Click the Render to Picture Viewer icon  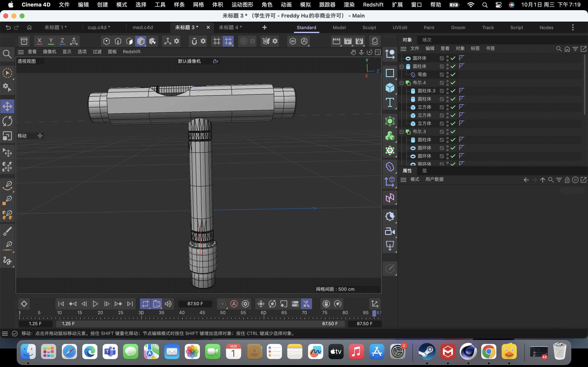pos(347,41)
